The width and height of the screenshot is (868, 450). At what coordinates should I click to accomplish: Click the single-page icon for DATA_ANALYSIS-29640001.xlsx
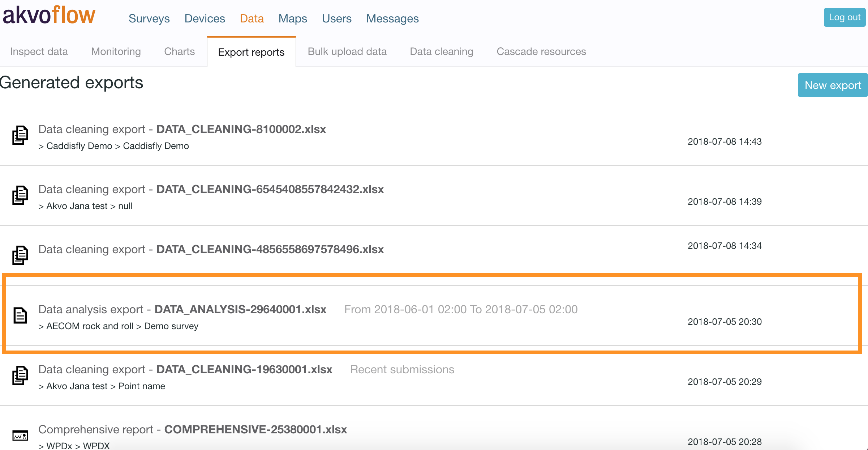click(20, 315)
